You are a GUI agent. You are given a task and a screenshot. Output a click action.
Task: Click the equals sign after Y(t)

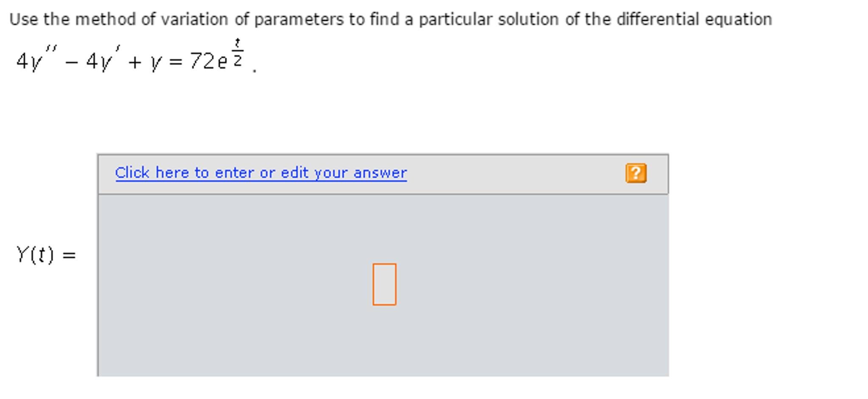[x=69, y=255]
